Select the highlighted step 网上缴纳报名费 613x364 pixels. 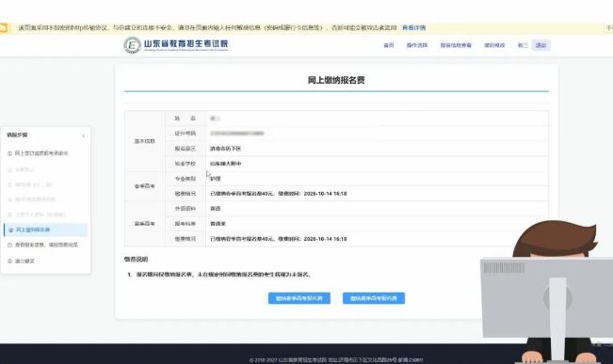point(45,229)
